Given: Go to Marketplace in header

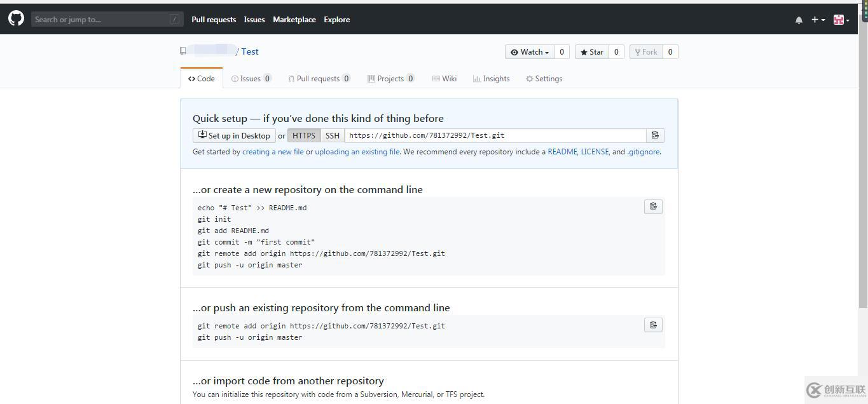Looking at the screenshot, I should 294,20.
